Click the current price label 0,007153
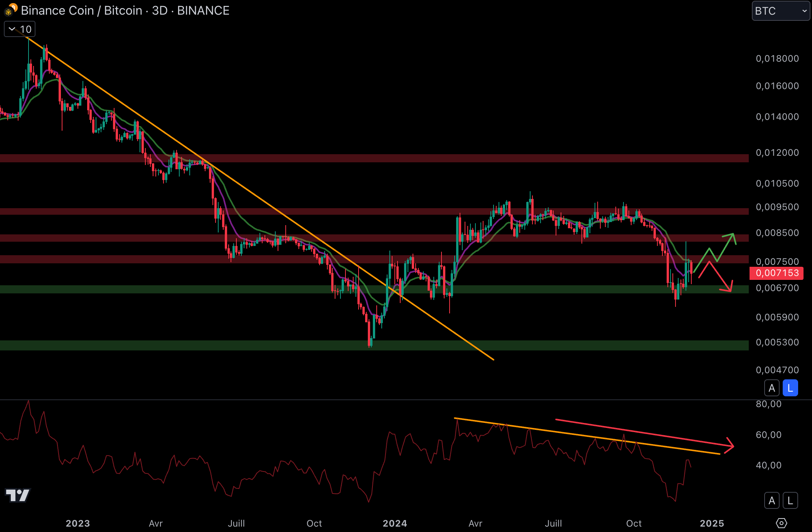812x532 pixels. (777, 273)
